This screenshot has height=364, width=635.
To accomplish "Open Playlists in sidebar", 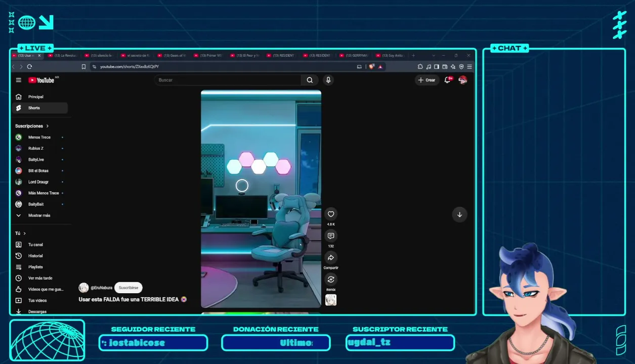I will coord(39,267).
